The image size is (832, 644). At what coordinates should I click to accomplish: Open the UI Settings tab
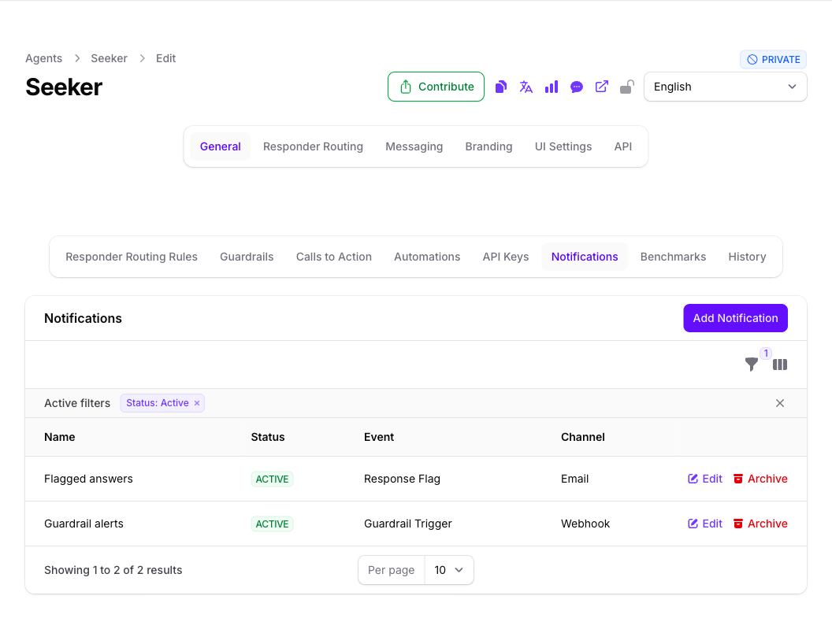point(563,146)
